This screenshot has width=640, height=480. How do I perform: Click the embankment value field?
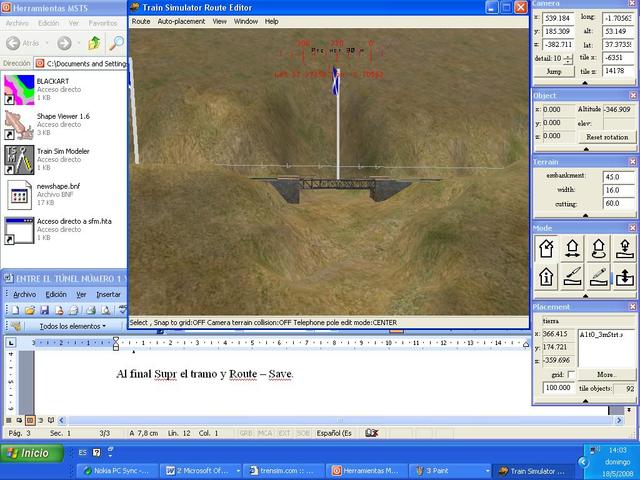tap(615, 176)
